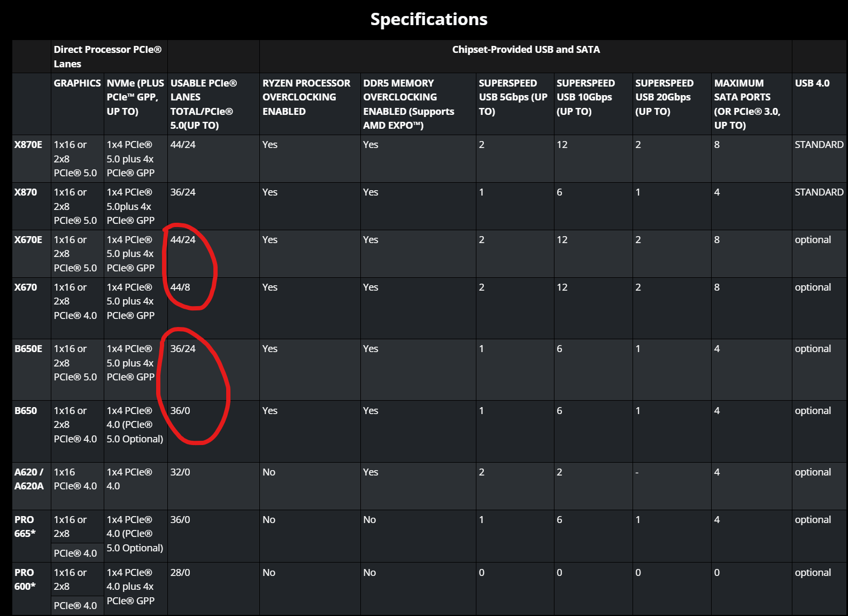Click the Specifications heading
The image size is (848, 616).
tap(429, 19)
